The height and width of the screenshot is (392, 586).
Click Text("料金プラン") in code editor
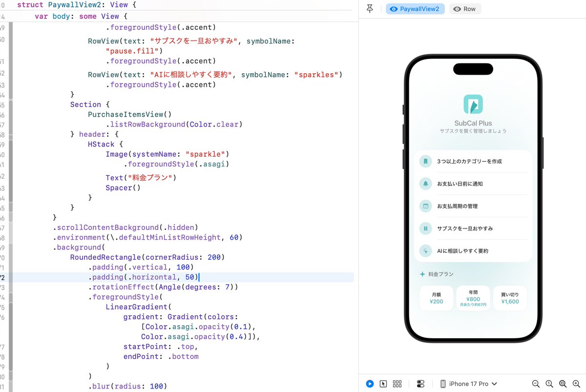pyautogui.click(x=141, y=178)
